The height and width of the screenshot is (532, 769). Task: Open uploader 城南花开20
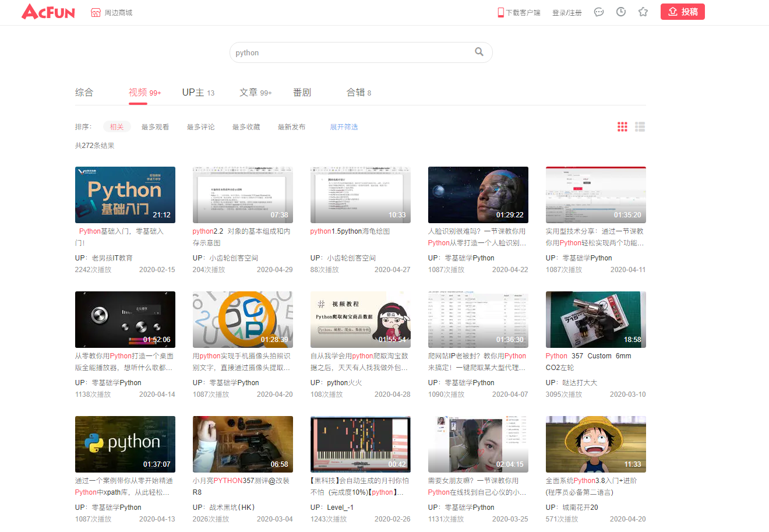coord(580,508)
